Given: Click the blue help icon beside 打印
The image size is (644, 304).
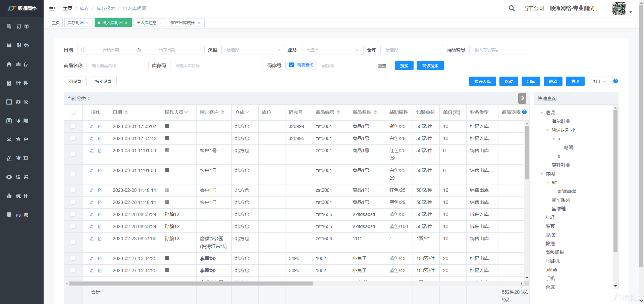Looking at the screenshot, I should (x=615, y=81).
